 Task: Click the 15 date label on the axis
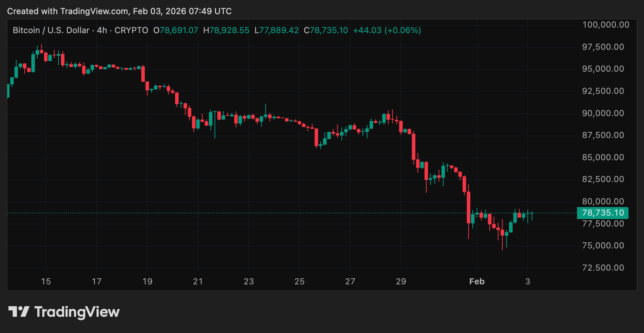click(46, 281)
